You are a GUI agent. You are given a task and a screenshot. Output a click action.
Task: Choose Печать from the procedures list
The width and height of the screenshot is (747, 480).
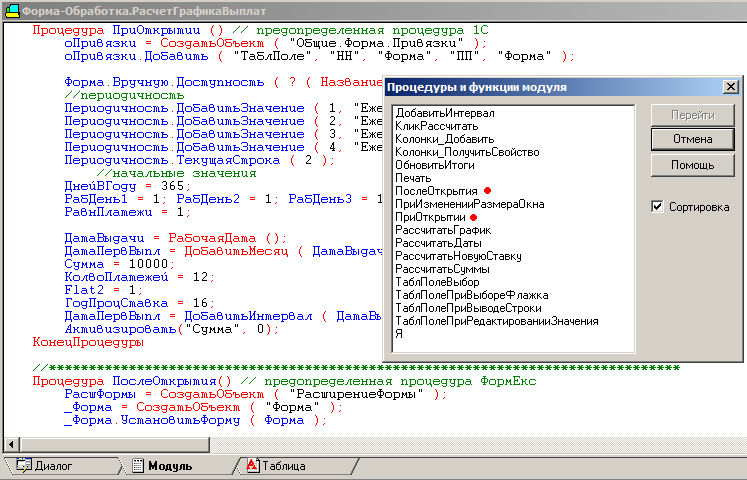click(x=413, y=178)
